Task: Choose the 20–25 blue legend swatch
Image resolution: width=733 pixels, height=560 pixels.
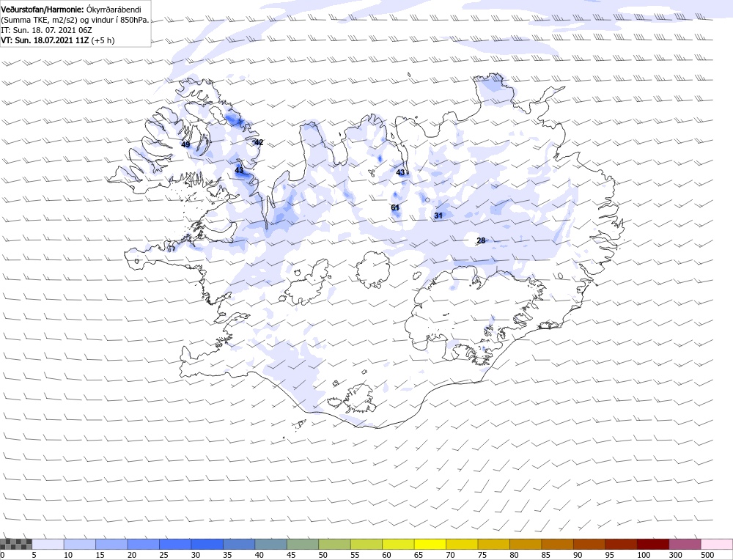Action: 143,544
